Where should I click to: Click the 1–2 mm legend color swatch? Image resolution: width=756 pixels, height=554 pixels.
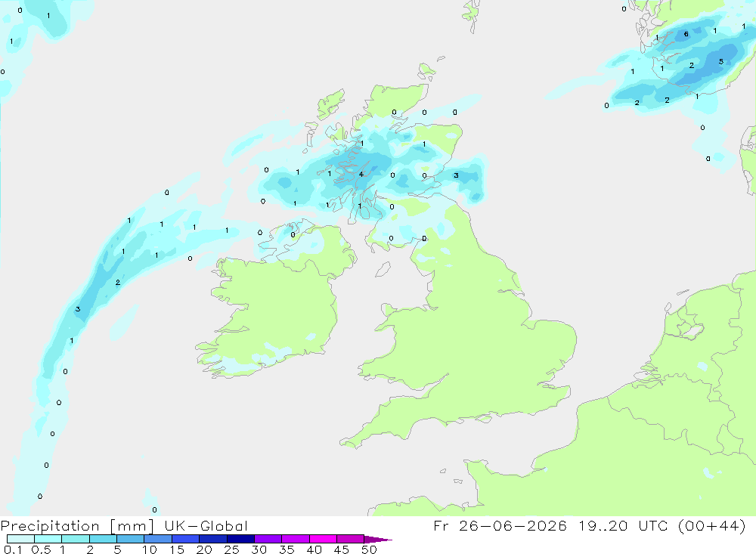pos(76,539)
